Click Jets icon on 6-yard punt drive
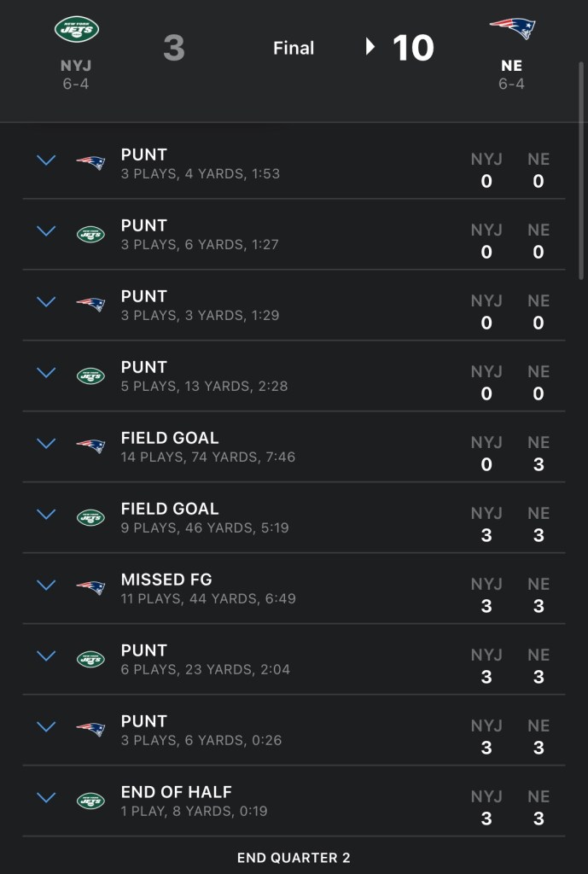 click(90, 234)
